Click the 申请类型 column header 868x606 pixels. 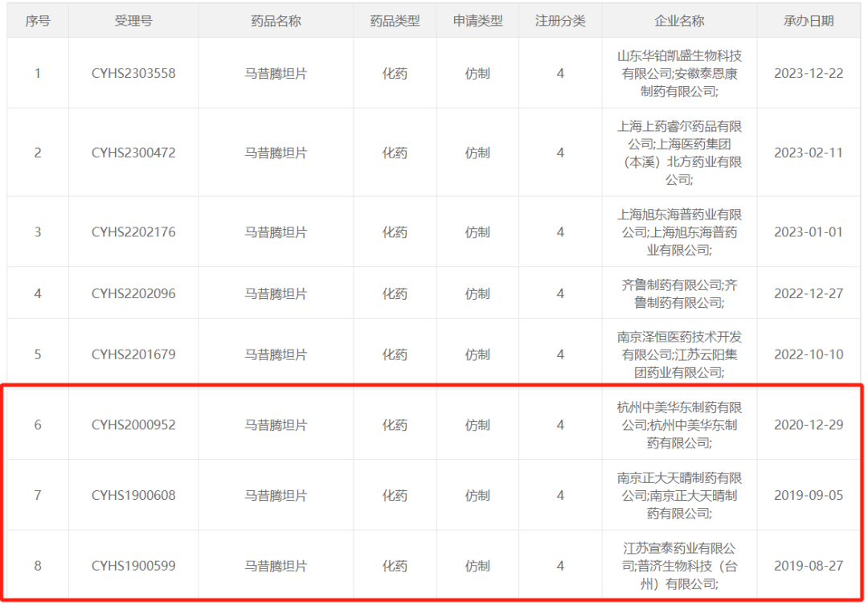(477, 21)
